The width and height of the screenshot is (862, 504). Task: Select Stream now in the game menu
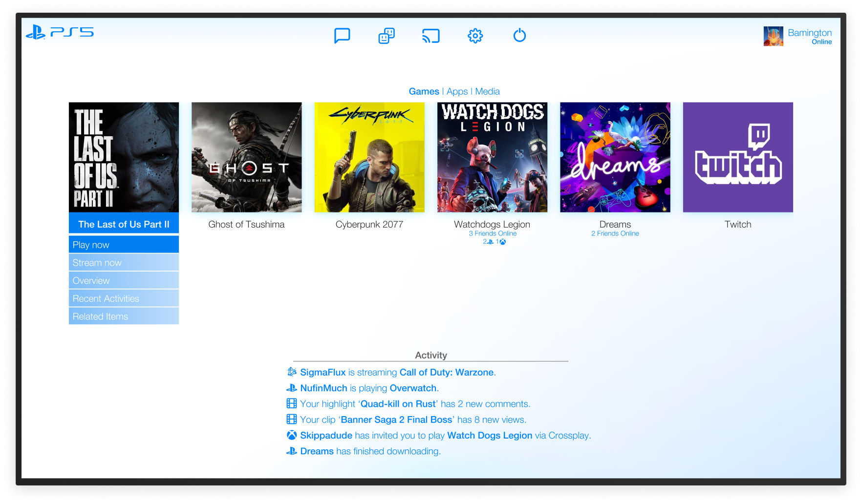pos(124,263)
